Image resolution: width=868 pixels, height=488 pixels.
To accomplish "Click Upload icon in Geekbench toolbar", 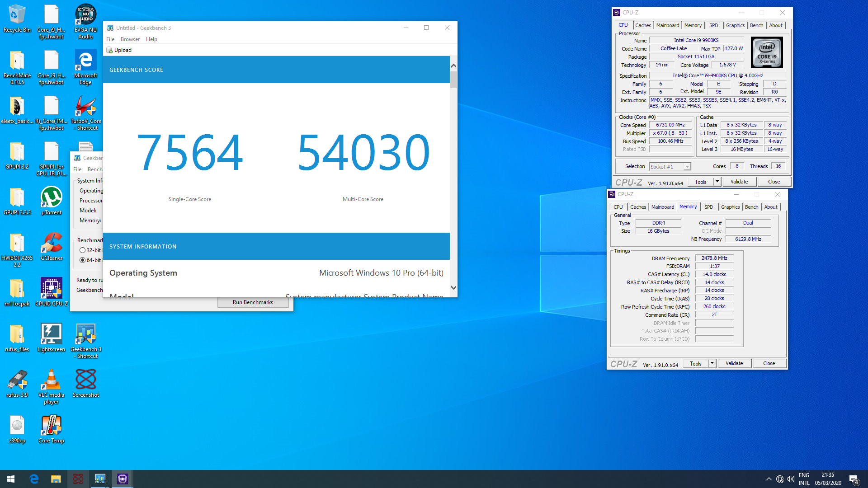I will 109,50.
